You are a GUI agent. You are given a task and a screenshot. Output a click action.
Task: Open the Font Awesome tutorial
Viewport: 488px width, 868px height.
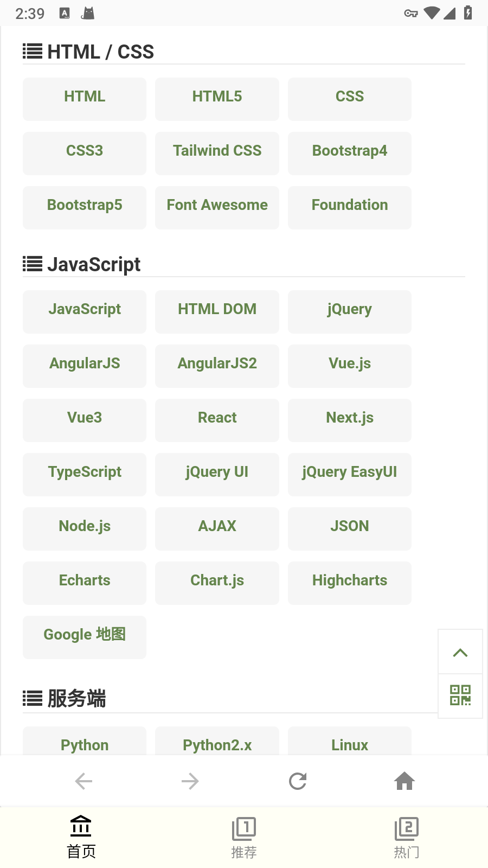(x=217, y=207)
